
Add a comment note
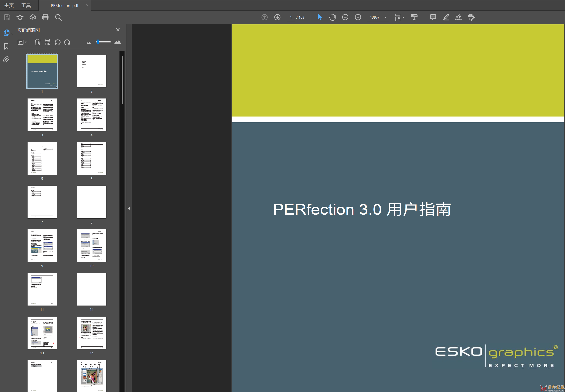[433, 17]
